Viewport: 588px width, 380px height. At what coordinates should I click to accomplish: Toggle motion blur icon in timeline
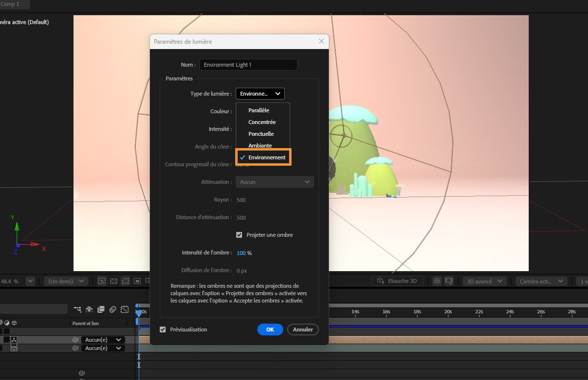(113, 309)
